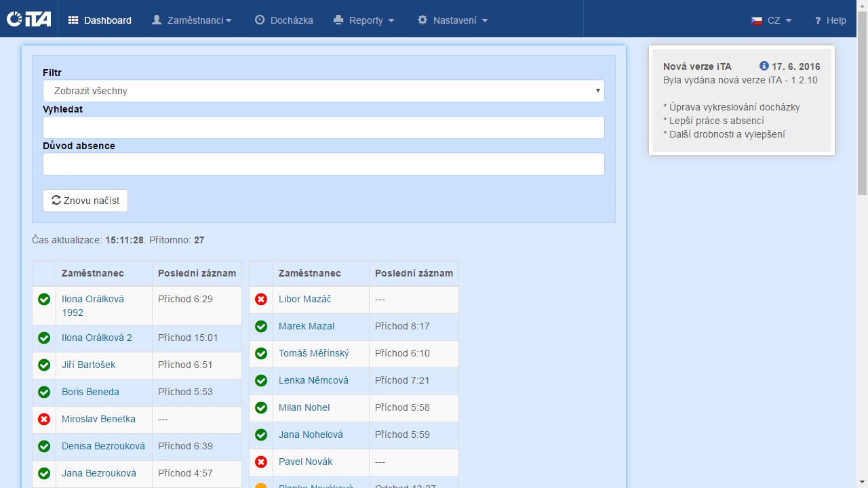Click the page vertical scrollbar thumb
The height and width of the screenshot is (488, 868).
click(862, 102)
